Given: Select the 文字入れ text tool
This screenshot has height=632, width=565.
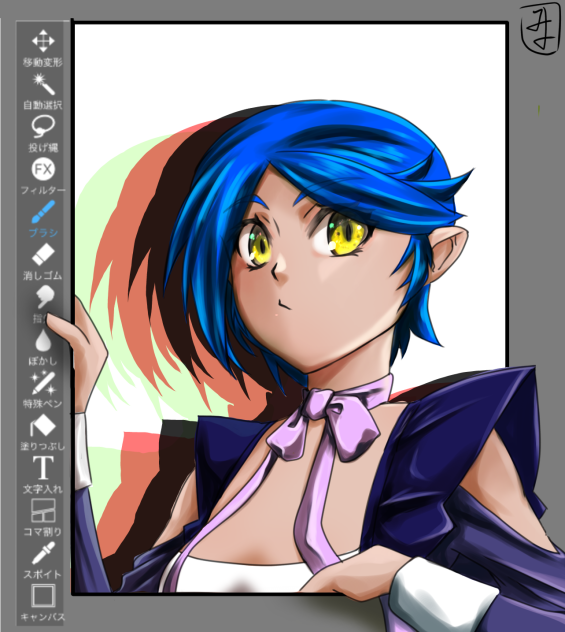Looking at the screenshot, I should tap(43, 475).
